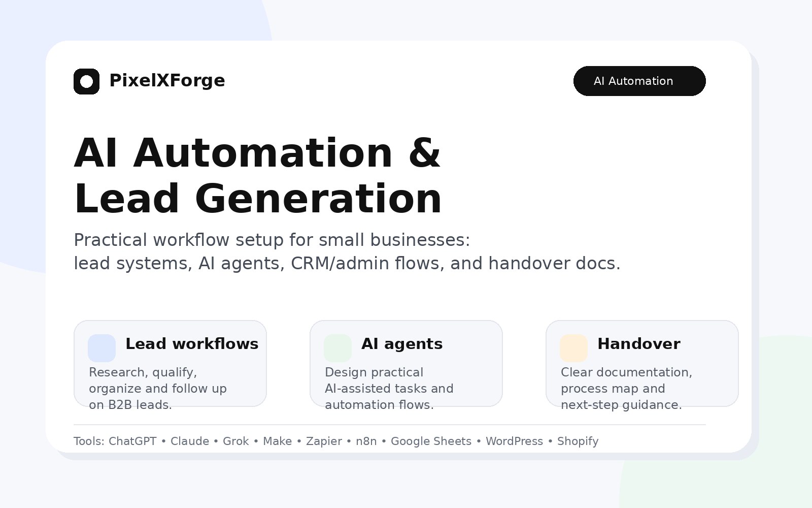Click ChatGPT in the tools list
Image resolution: width=812 pixels, height=508 pixels.
click(x=132, y=441)
